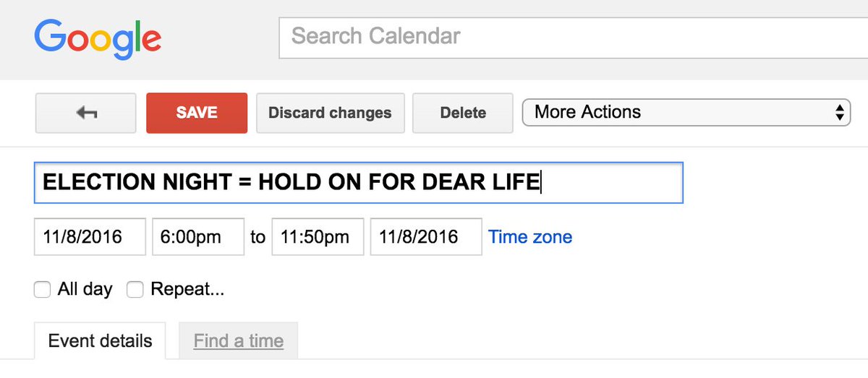Click the "All day" label text
The image size is (868, 378).
point(85,290)
